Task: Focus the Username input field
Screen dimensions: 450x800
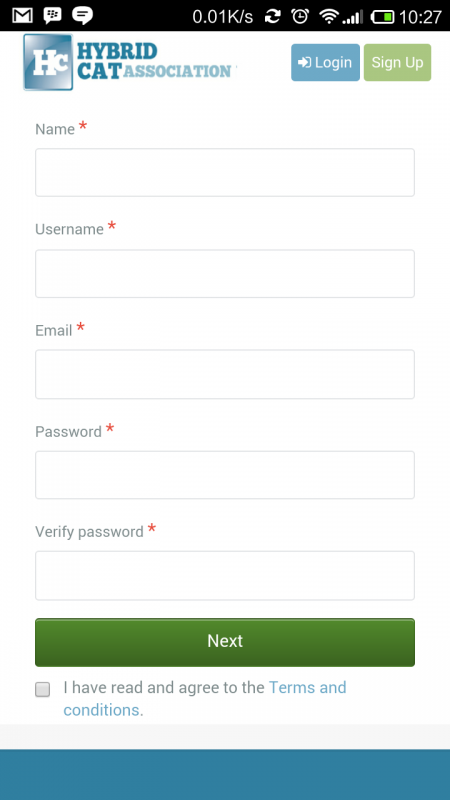Action: coord(225,273)
